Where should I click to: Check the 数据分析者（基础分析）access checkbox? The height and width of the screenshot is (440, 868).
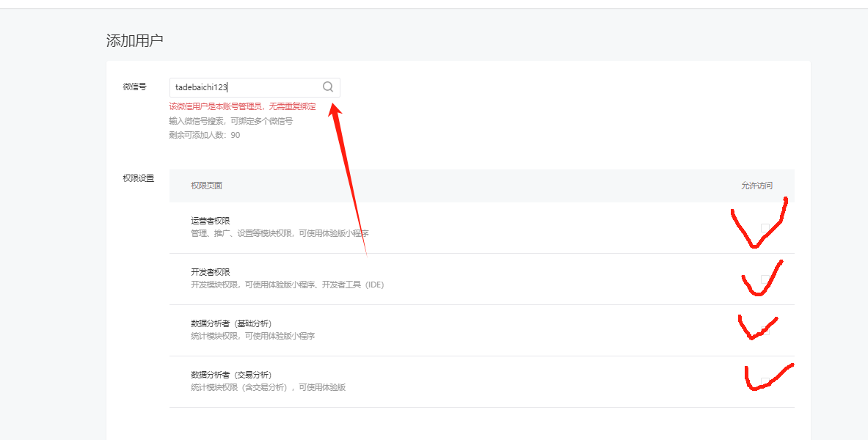point(765,330)
